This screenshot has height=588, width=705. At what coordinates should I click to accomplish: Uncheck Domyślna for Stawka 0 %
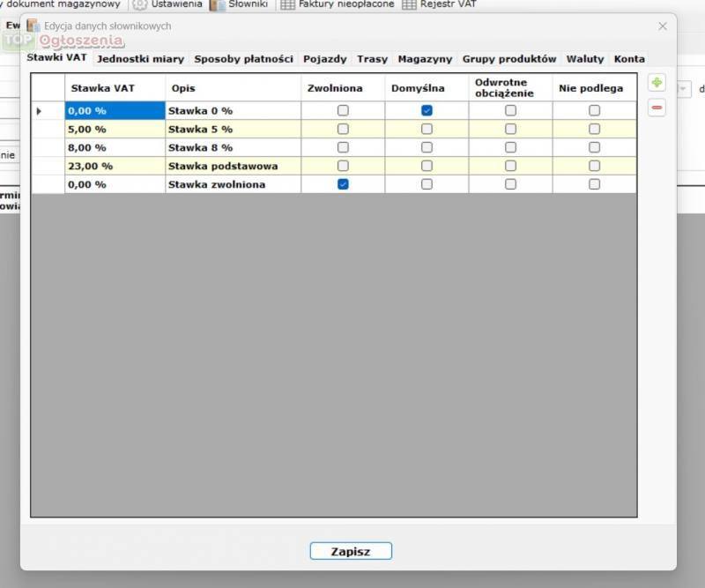427,111
